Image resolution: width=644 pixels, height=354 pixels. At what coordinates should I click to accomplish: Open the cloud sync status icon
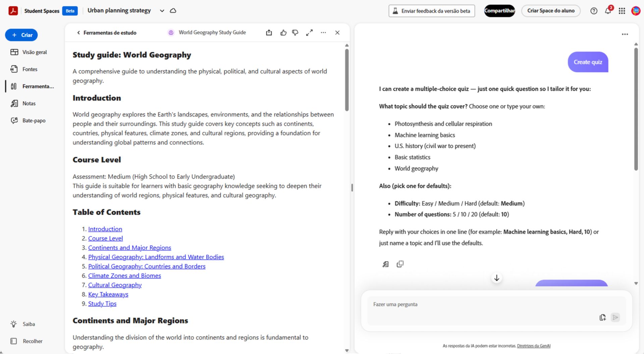(x=173, y=11)
